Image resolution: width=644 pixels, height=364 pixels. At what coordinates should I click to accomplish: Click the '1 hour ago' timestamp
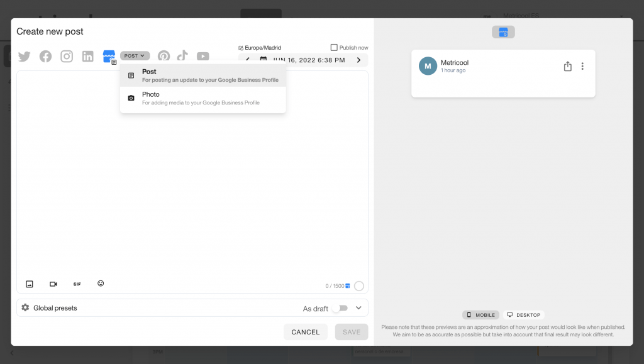[x=453, y=70]
